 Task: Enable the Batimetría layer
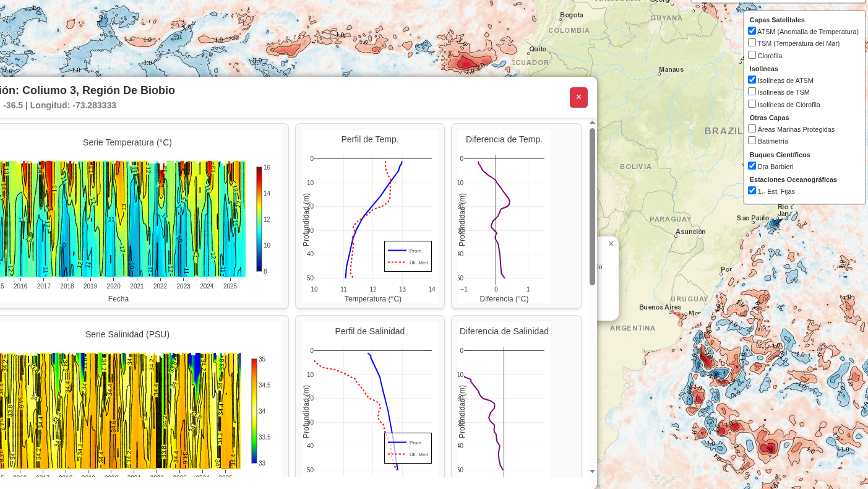(x=752, y=141)
